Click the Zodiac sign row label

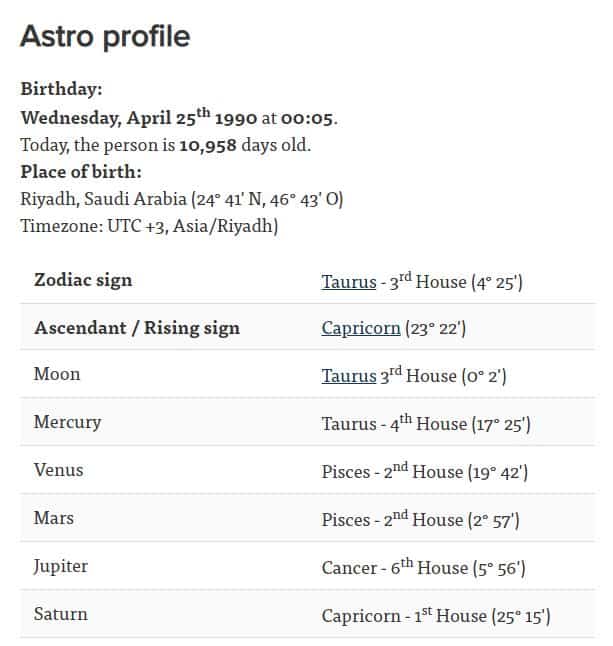click(83, 280)
